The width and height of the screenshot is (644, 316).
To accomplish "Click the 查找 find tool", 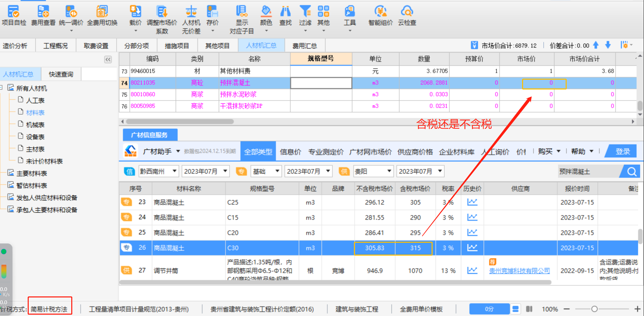I will (x=285, y=16).
